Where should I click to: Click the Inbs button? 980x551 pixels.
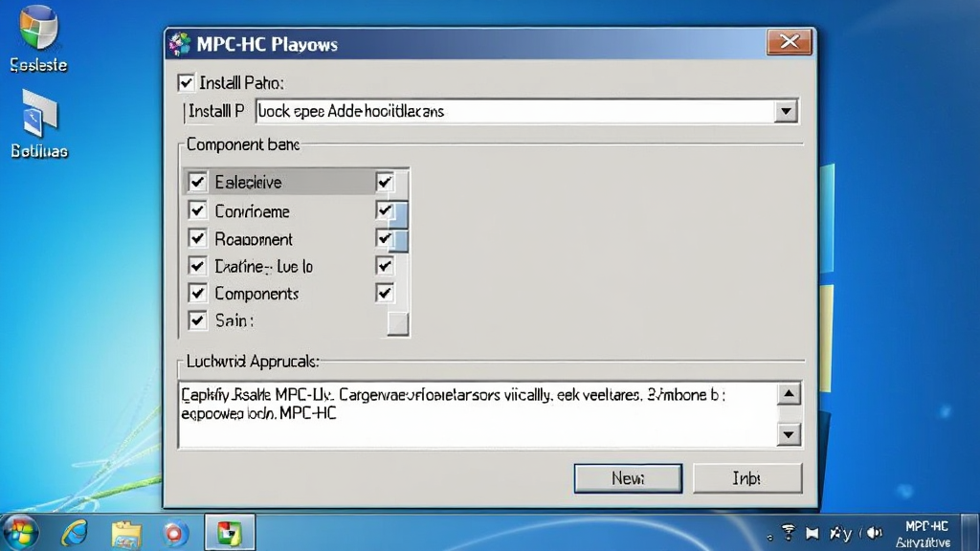(x=746, y=478)
